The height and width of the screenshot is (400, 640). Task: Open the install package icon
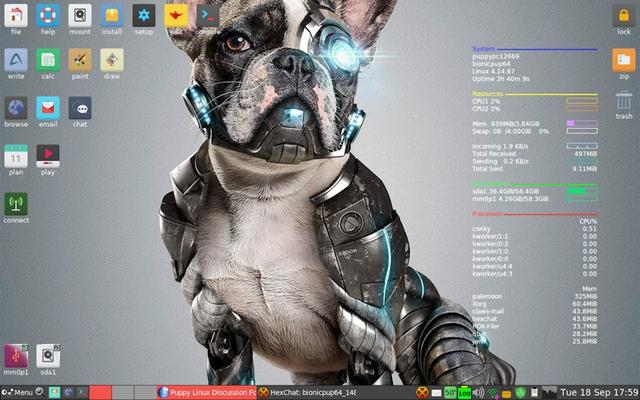click(112, 16)
